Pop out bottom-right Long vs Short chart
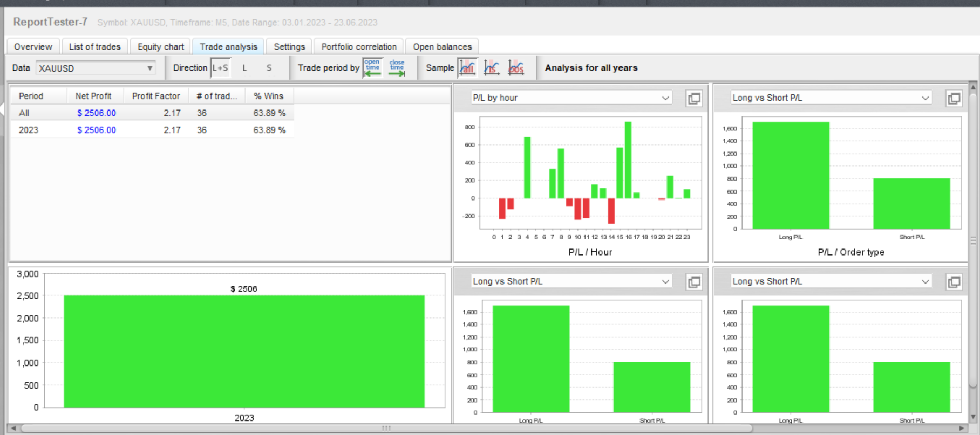Image resolution: width=980 pixels, height=435 pixels. (954, 282)
